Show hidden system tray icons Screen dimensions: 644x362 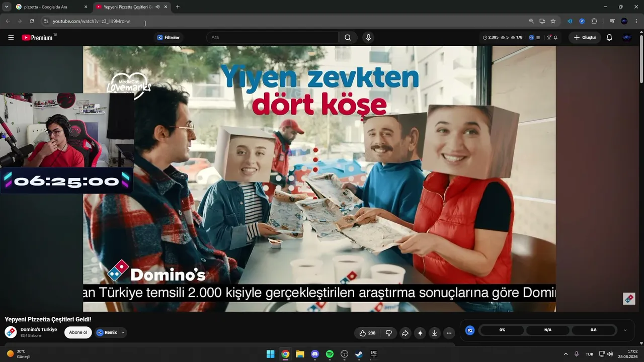tap(566, 354)
